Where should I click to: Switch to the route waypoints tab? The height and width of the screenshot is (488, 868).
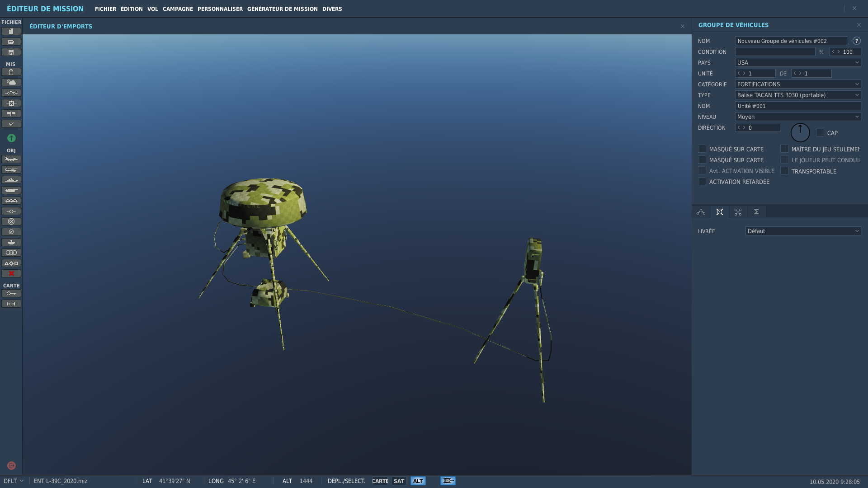(701, 212)
